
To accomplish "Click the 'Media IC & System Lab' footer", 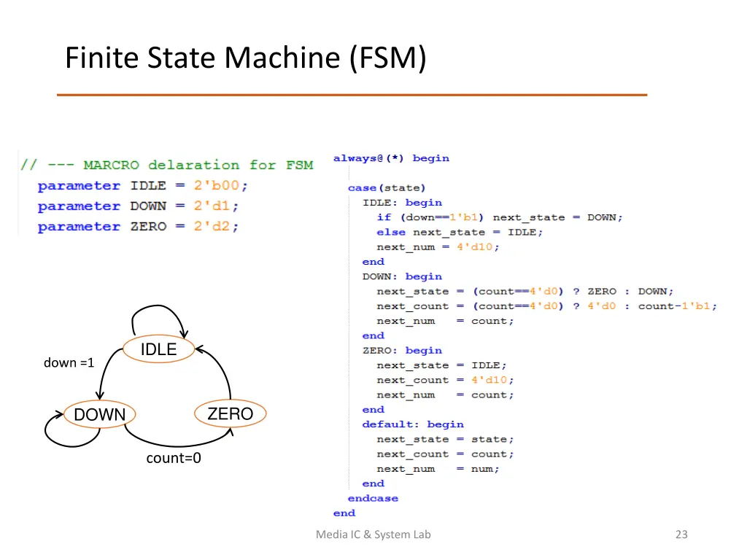I will pos(373,534).
